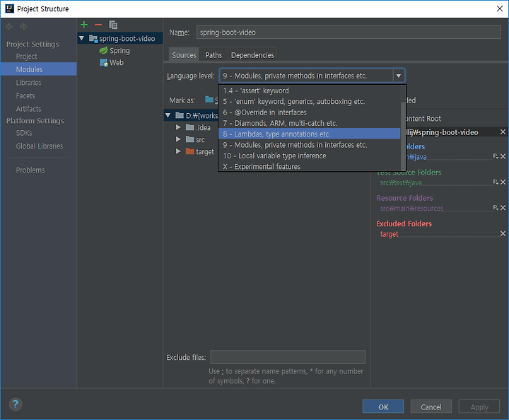Unmark src\test\java test folder with X

pyautogui.click(x=503, y=182)
